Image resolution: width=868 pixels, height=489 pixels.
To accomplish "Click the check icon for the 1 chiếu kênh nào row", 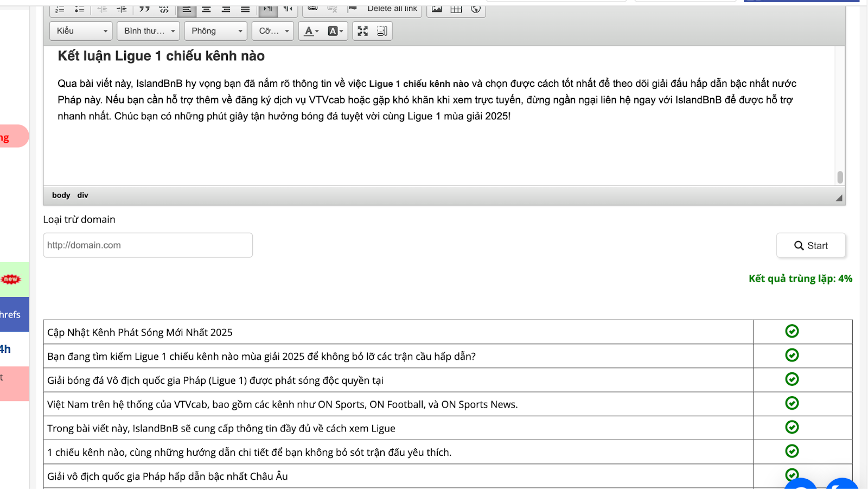I will tap(792, 451).
